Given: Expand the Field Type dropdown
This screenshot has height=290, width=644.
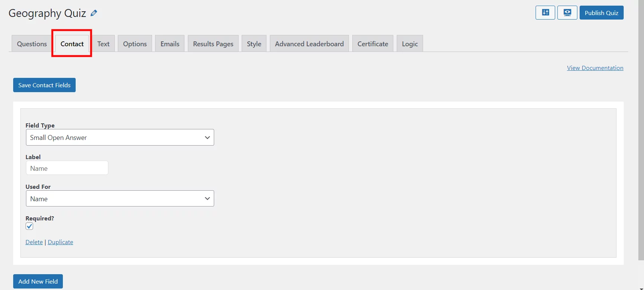Looking at the screenshot, I should (120, 137).
